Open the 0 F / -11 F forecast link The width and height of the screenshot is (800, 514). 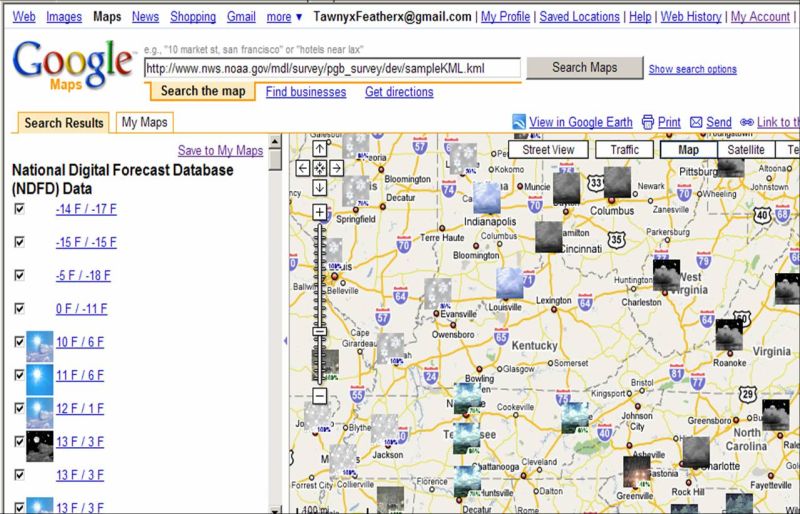coord(82,309)
